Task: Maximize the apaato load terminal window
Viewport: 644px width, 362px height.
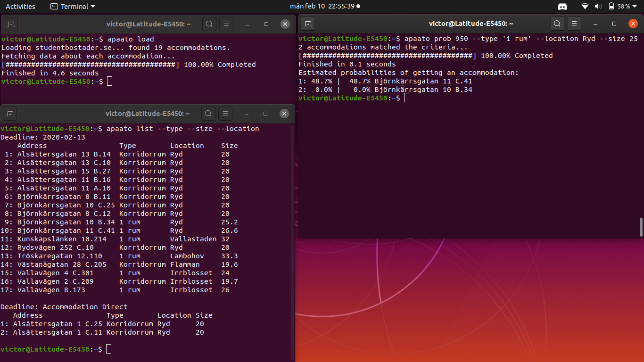Action: point(266,24)
